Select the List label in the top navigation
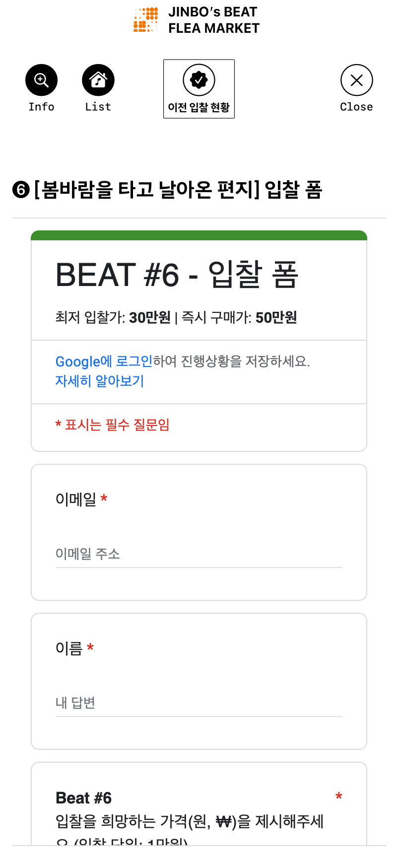Screen dimensions: 399x868 pyautogui.click(x=98, y=107)
